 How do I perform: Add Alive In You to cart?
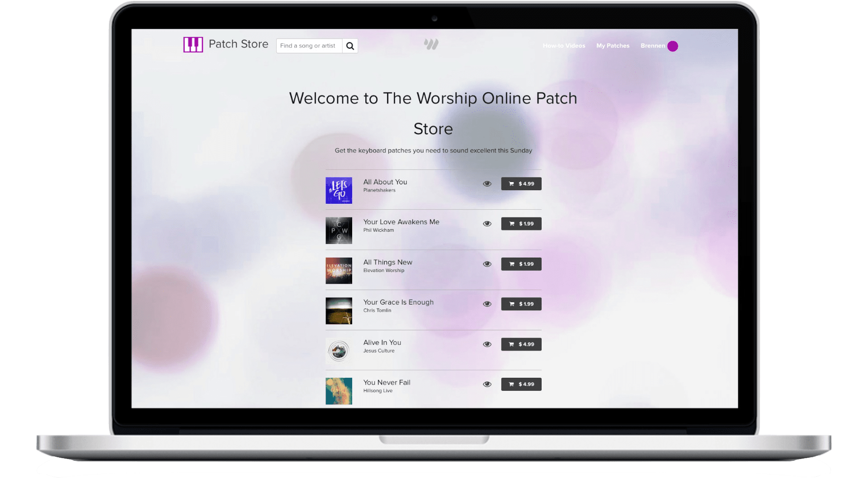(521, 344)
